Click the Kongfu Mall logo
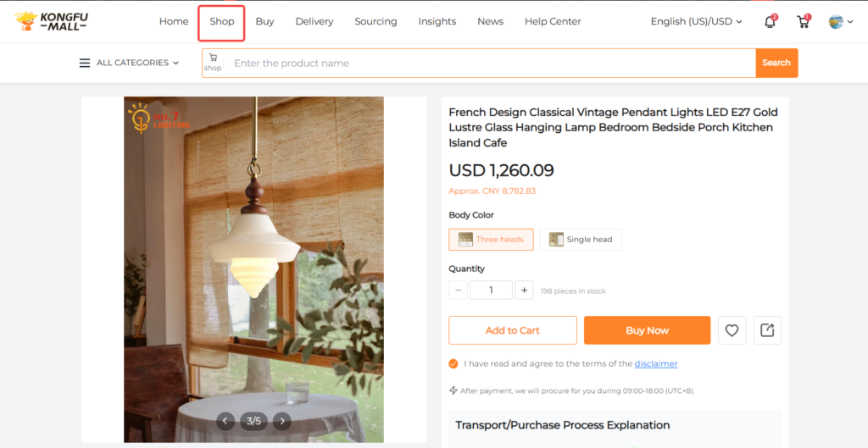The width and height of the screenshot is (868, 448). [x=53, y=21]
